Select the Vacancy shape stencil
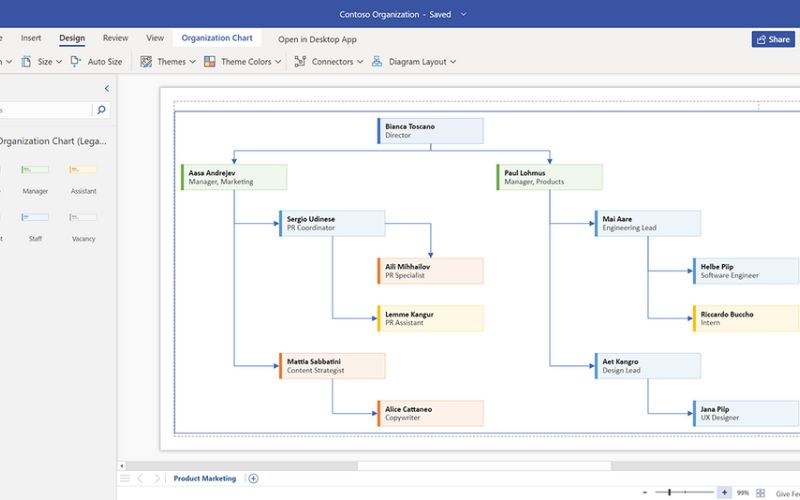This screenshot has width=800, height=500. pos(83,217)
